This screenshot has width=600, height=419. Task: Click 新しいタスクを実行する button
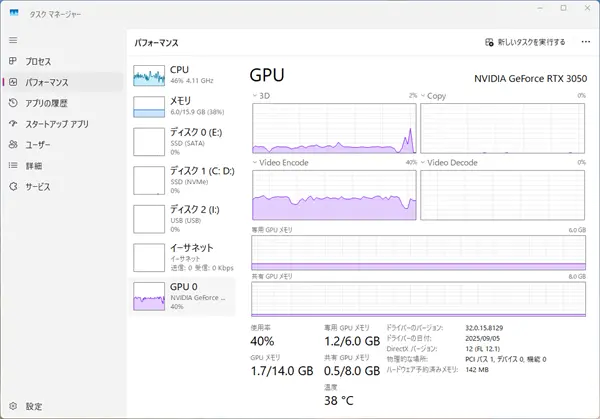525,42
